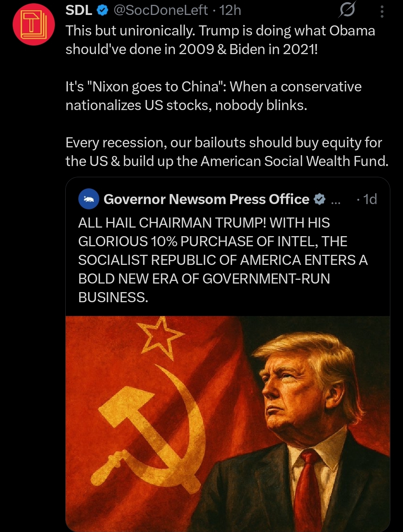Tap the Governor Newsom Press Office name

click(206, 199)
